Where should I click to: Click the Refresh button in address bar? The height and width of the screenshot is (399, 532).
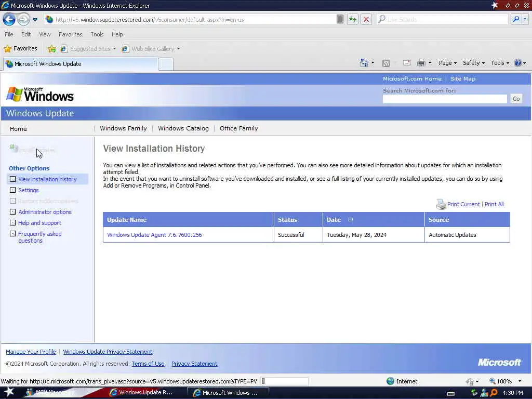[x=353, y=19]
